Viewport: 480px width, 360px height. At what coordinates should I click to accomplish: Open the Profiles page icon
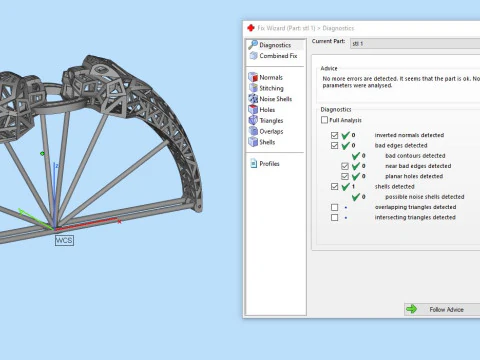tap(254, 163)
